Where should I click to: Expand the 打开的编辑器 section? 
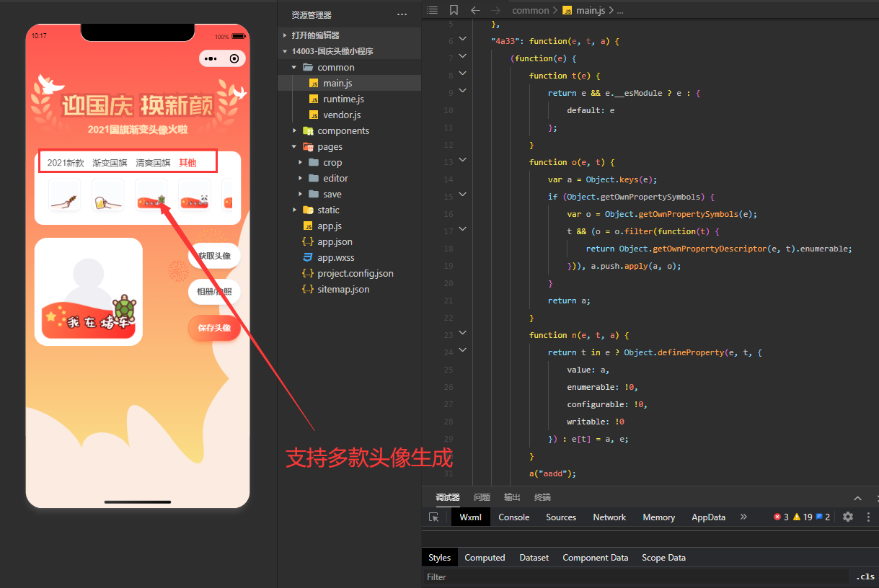(349, 35)
